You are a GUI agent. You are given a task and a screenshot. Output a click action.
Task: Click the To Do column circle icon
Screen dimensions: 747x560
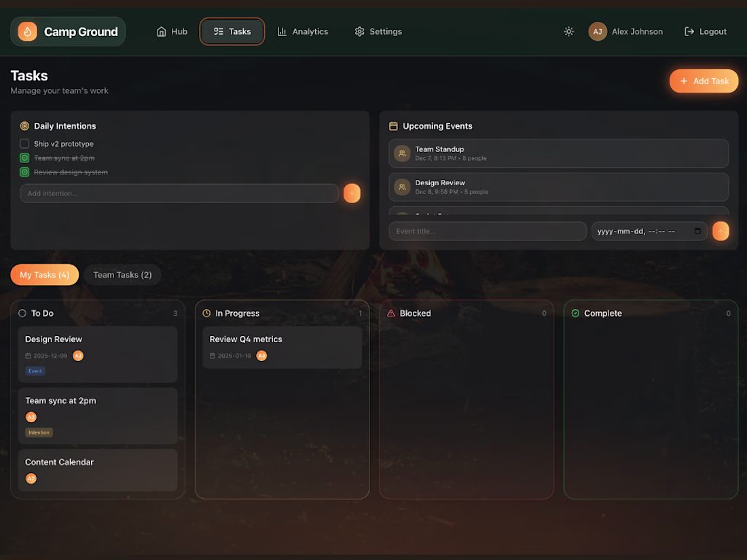[x=22, y=314]
